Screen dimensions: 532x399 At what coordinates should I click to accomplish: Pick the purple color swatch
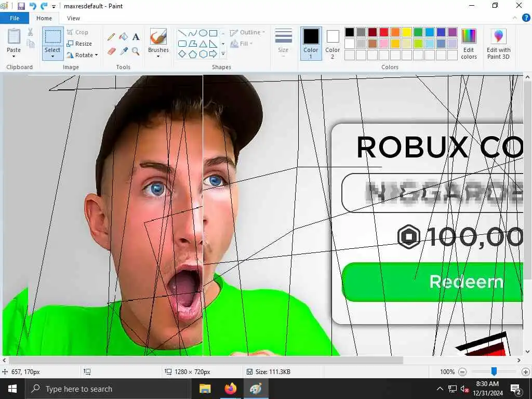point(453,32)
